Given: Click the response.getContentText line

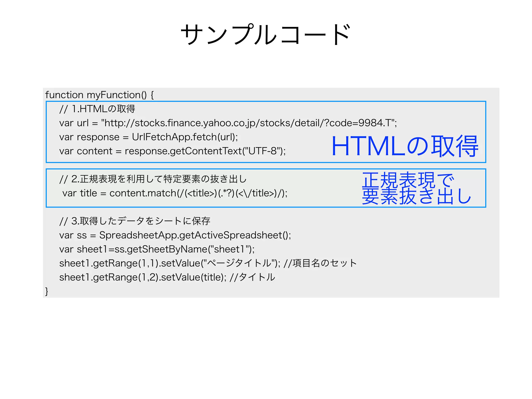Looking at the screenshot, I should coord(172,151).
